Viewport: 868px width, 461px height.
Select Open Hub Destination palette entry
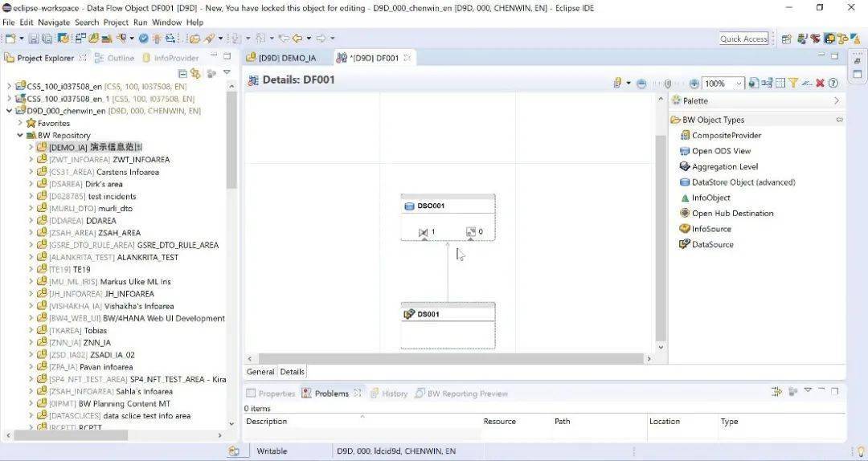point(727,213)
